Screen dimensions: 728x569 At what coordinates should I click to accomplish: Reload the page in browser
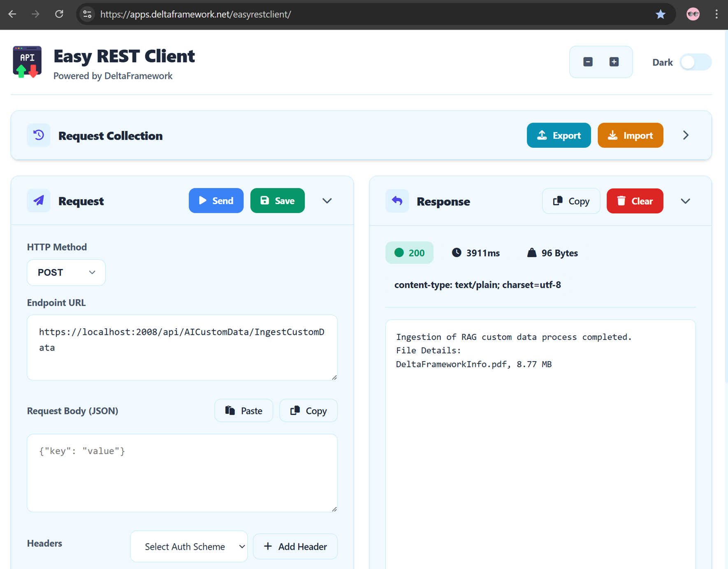click(59, 14)
